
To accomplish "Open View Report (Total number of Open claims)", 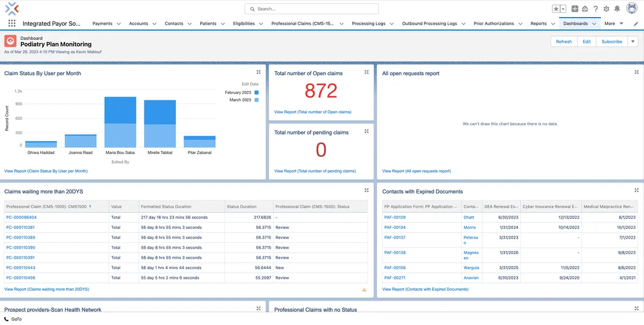I will coord(312,112).
